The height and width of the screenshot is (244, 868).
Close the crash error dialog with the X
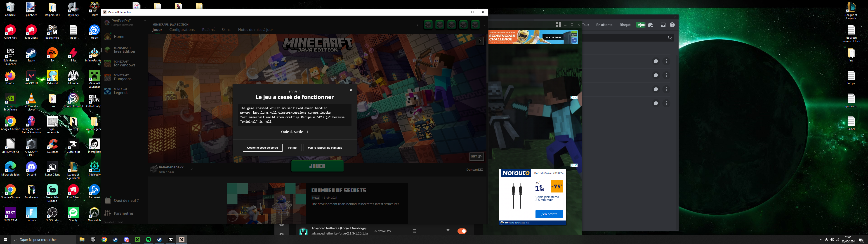click(351, 90)
